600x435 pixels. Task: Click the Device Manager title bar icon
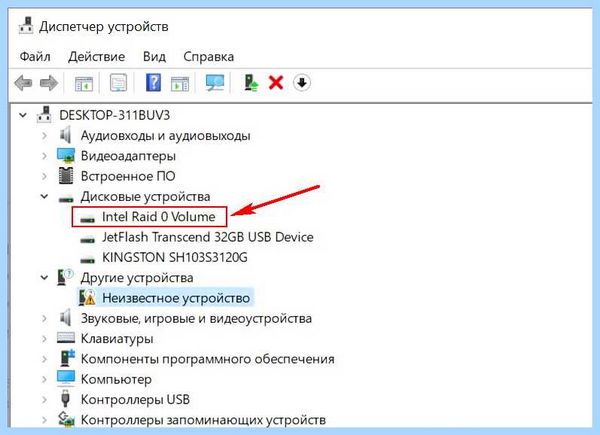coord(26,26)
